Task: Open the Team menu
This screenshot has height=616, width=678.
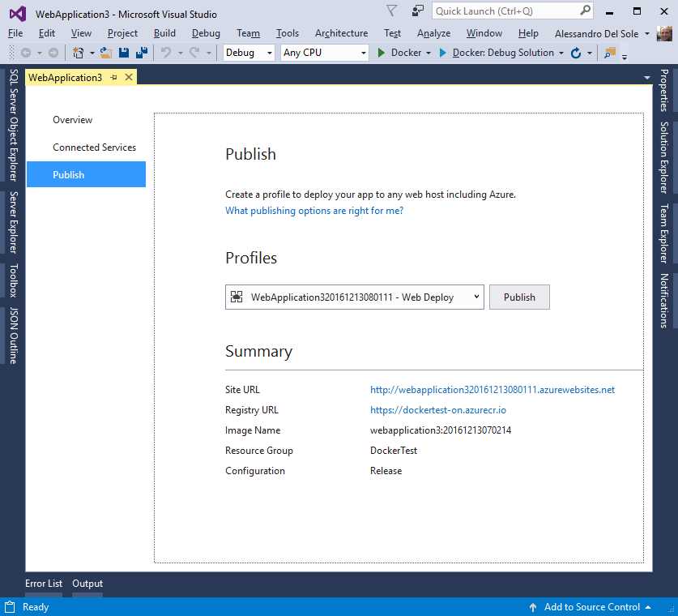Action: pos(248,33)
